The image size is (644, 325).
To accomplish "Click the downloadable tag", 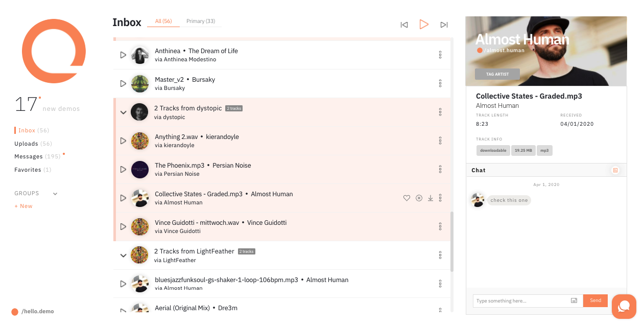I will tap(493, 150).
